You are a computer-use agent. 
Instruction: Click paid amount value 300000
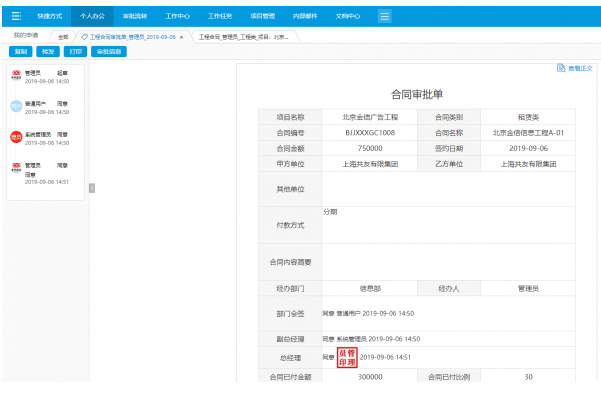tap(370, 377)
